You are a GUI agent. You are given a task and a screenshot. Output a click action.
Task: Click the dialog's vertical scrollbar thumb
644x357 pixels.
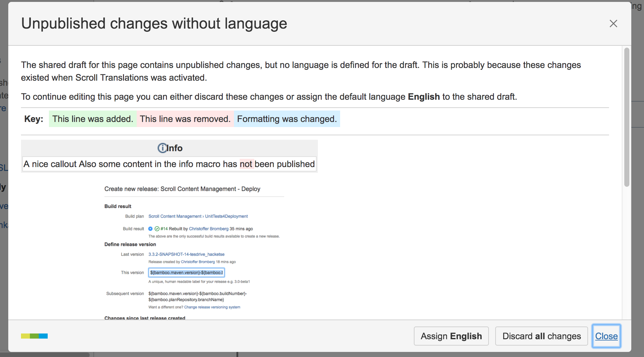coord(627,117)
